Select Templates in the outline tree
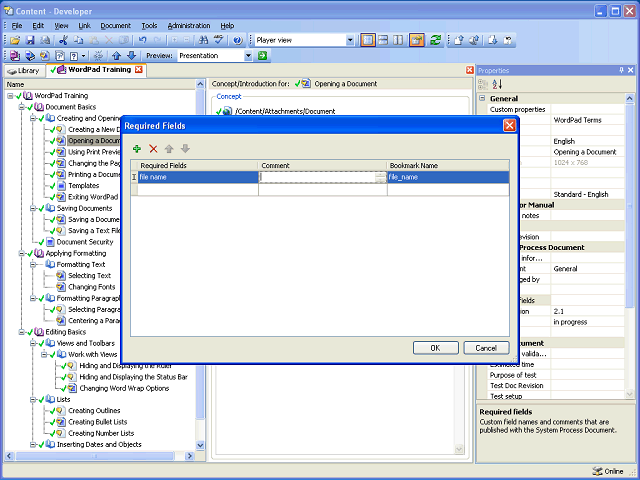 [x=84, y=186]
